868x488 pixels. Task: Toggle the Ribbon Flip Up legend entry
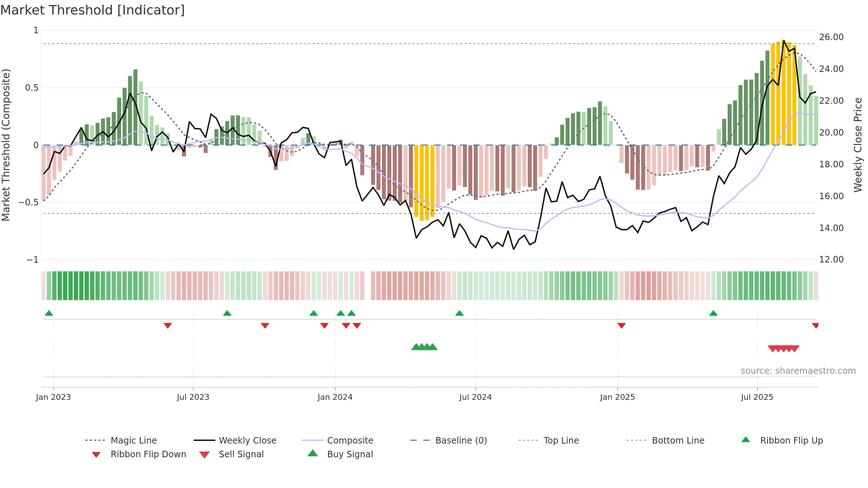(x=782, y=440)
